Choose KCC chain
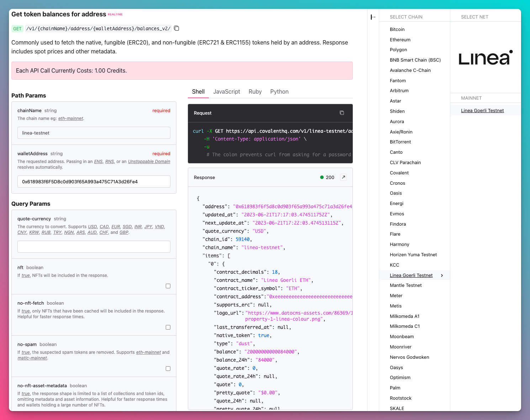 [394, 265]
